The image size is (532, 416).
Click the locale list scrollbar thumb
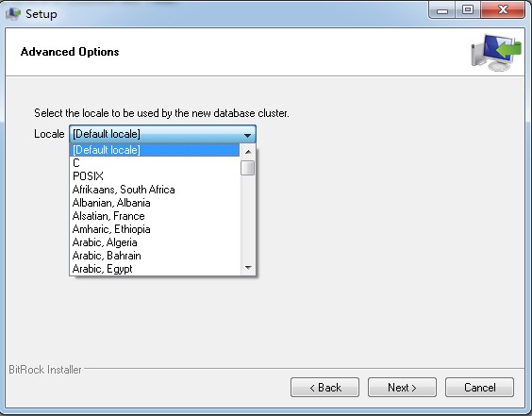pos(248,168)
